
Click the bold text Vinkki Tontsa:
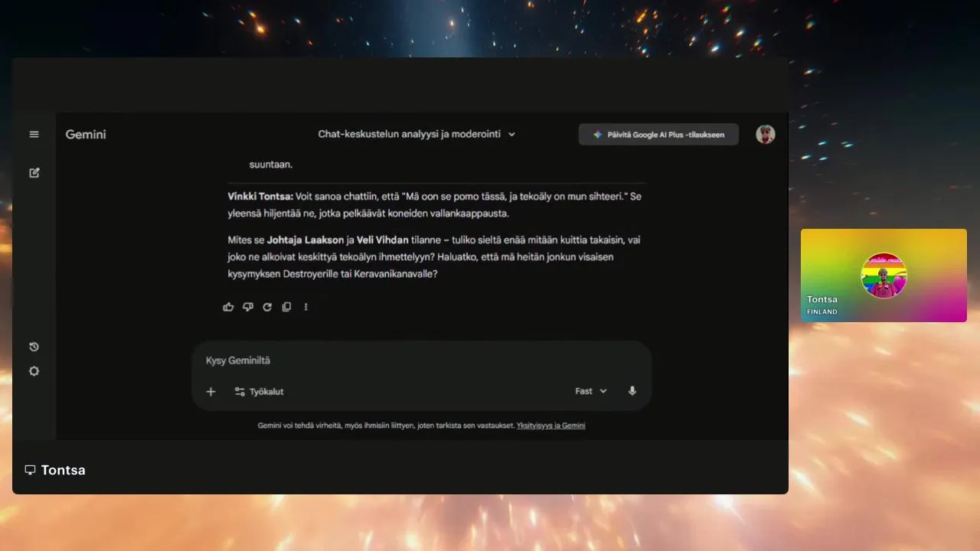click(x=260, y=196)
